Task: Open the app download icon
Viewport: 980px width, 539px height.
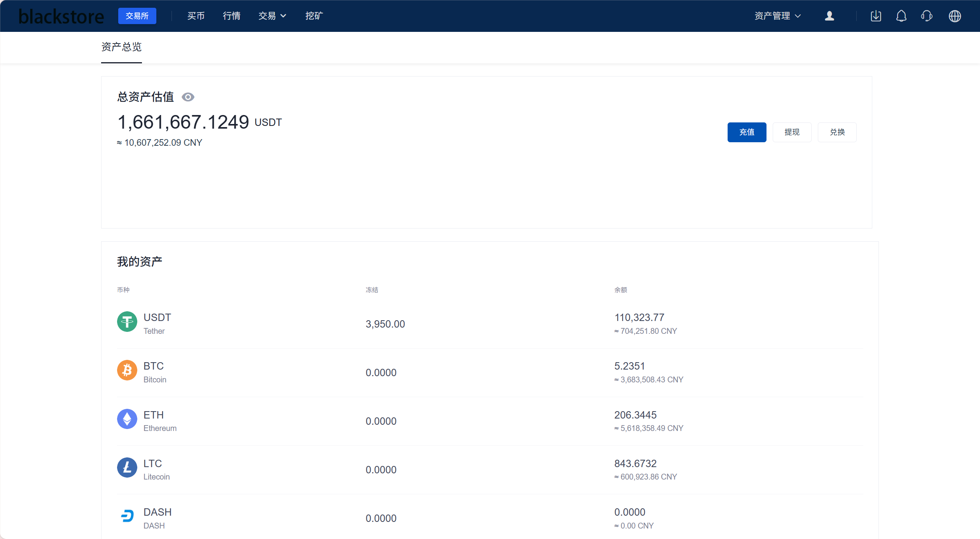Action: pyautogui.click(x=876, y=16)
